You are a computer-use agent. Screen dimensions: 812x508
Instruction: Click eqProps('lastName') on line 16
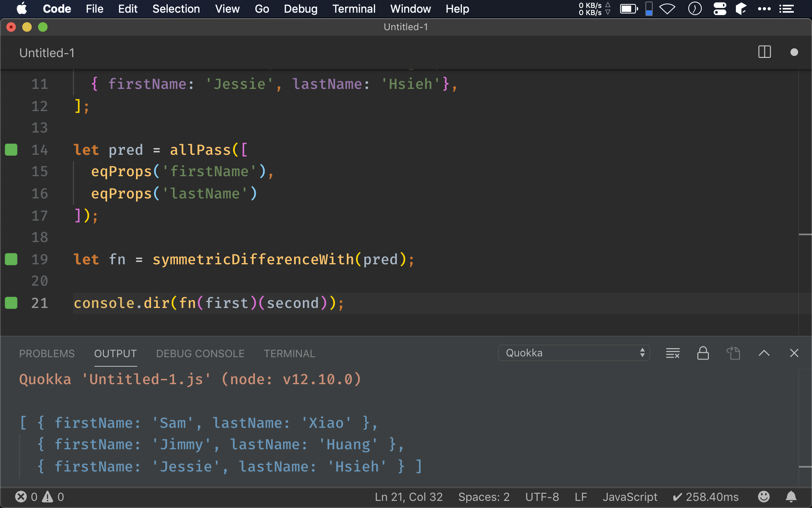[174, 194]
